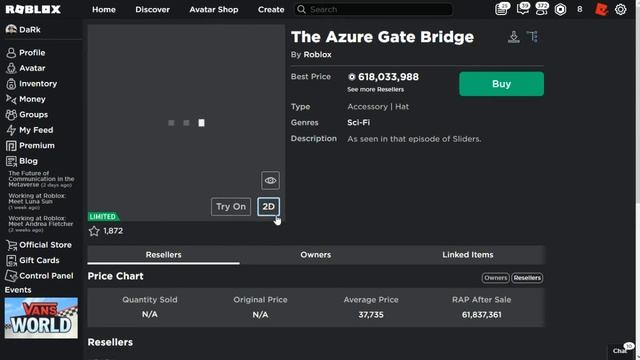This screenshot has width=640, height=360.
Task: Click the Events heading in the sidebar
Action: [x=18, y=290]
